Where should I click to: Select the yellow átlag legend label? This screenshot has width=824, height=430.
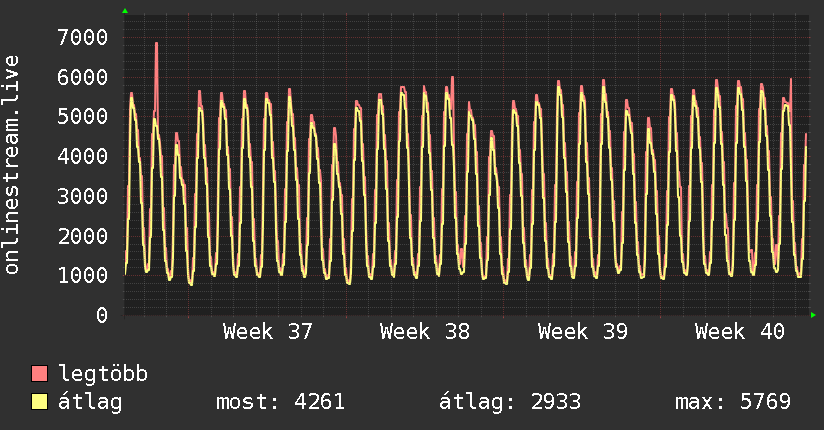pos(90,402)
